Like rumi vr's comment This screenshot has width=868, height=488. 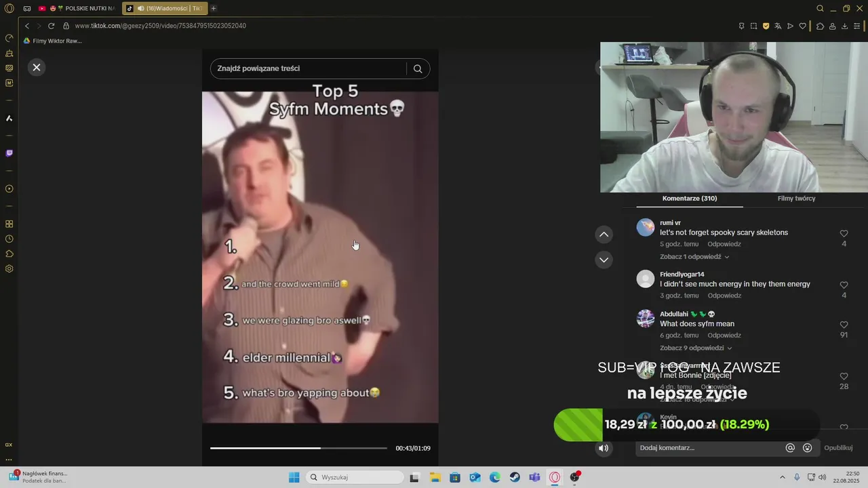[x=844, y=234]
